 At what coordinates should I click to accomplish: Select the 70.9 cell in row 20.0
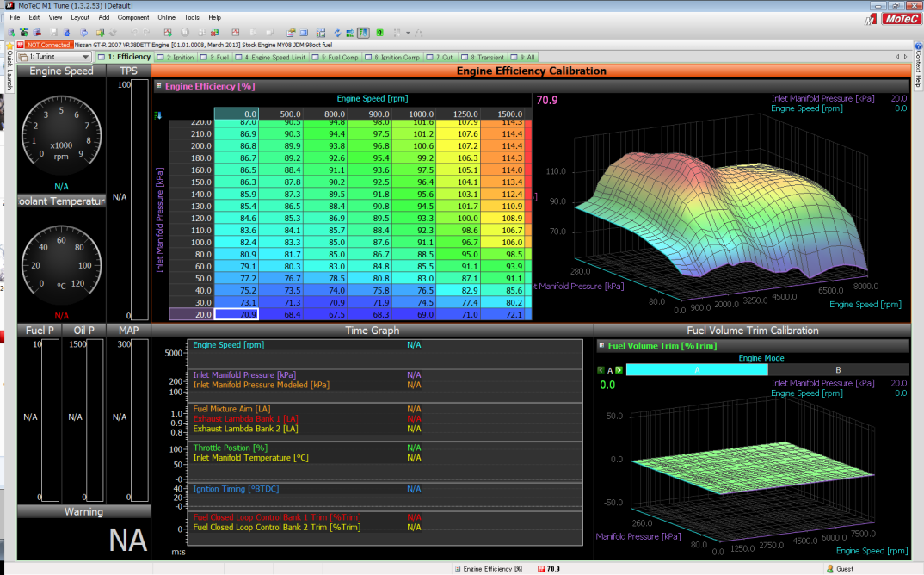[x=237, y=314]
